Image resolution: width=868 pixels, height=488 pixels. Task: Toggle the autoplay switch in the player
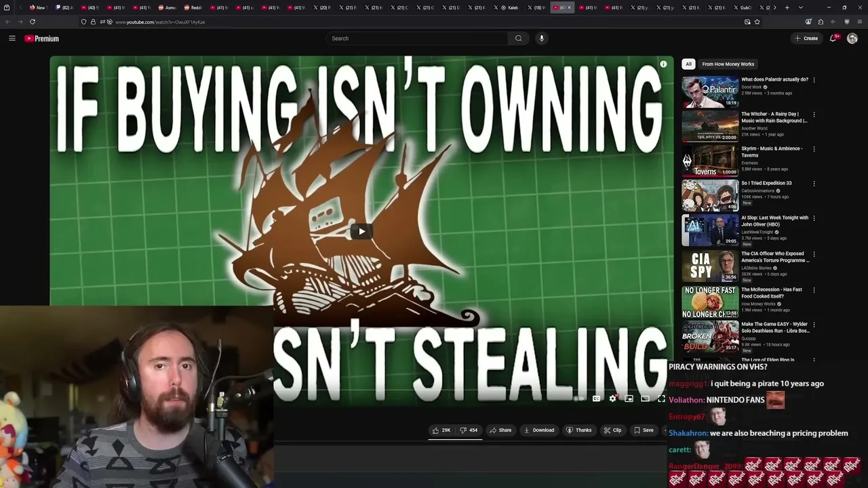point(578,399)
